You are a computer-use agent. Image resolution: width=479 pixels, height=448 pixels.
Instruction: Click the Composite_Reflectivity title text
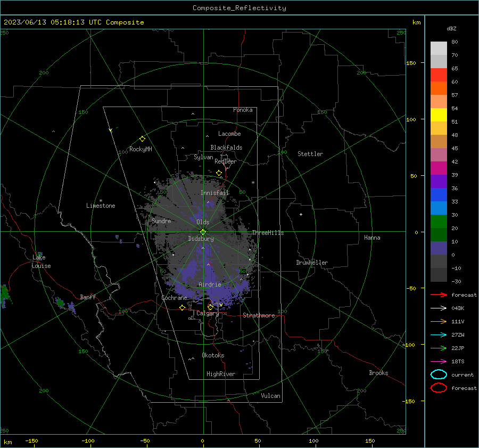pyautogui.click(x=239, y=8)
